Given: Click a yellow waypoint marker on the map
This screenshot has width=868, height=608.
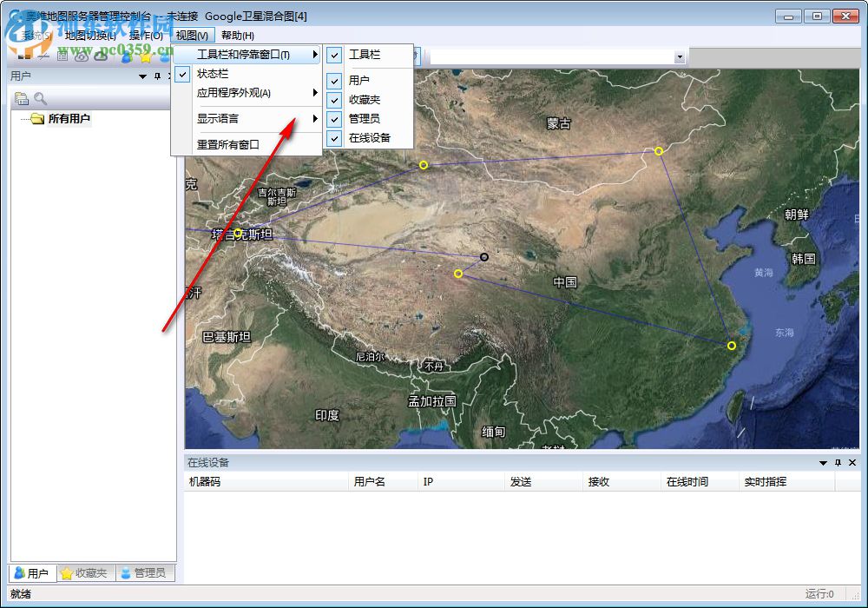Looking at the screenshot, I should (x=423, y=164).
